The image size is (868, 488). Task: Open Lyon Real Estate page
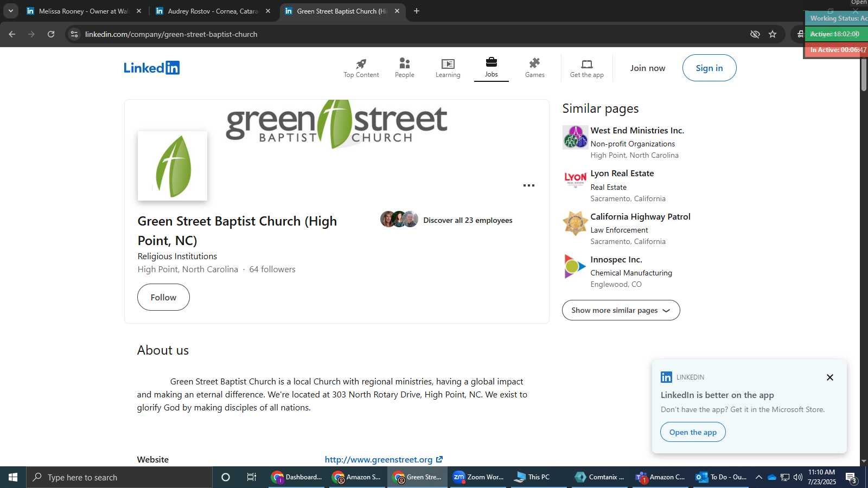point(622,174)
